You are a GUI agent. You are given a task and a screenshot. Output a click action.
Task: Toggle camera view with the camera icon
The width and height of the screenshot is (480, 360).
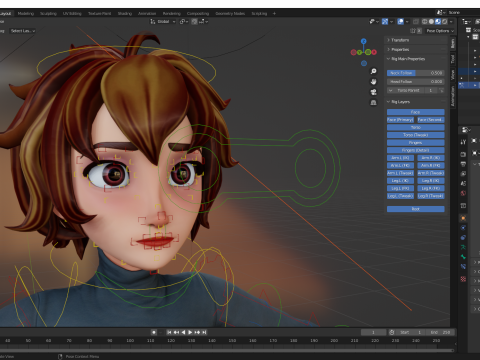point(374,92)
